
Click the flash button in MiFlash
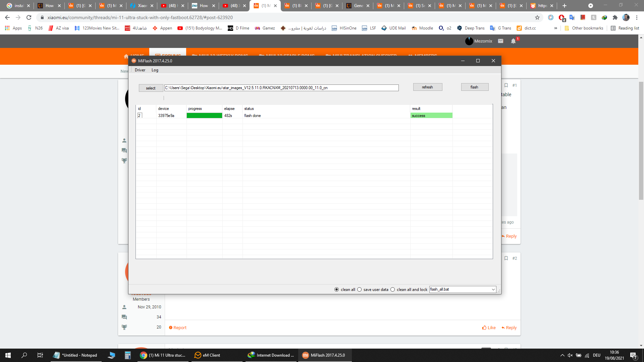(x=475, y=87)
